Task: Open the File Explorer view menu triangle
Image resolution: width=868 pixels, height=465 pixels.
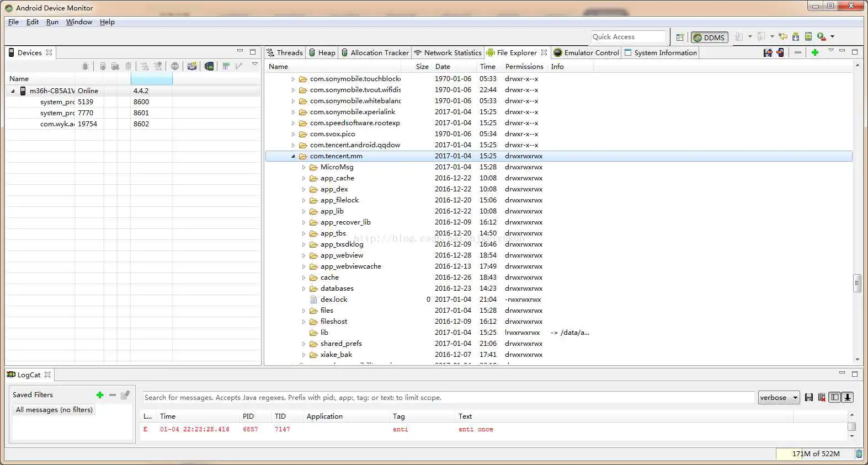Action: [x=830, y=51]
